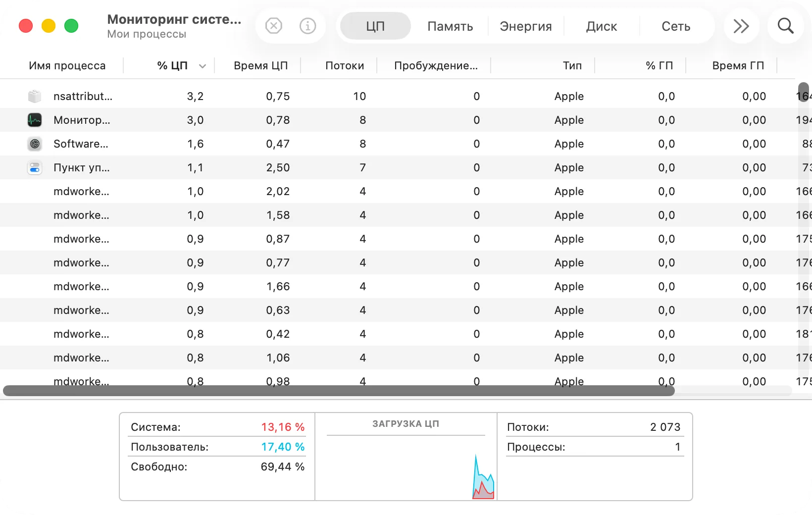This screenshot has height=515, width=812.
Task: Click the nsattribut… process icon
Action: tap(35, 96)
